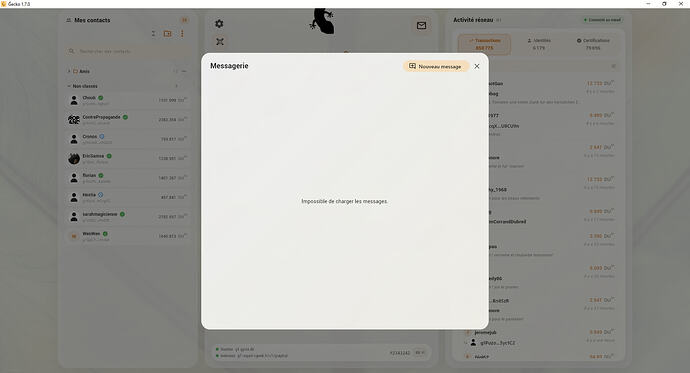Open the contacts three-dot menu
The image size is (690, 373).
tap(182, 33)
